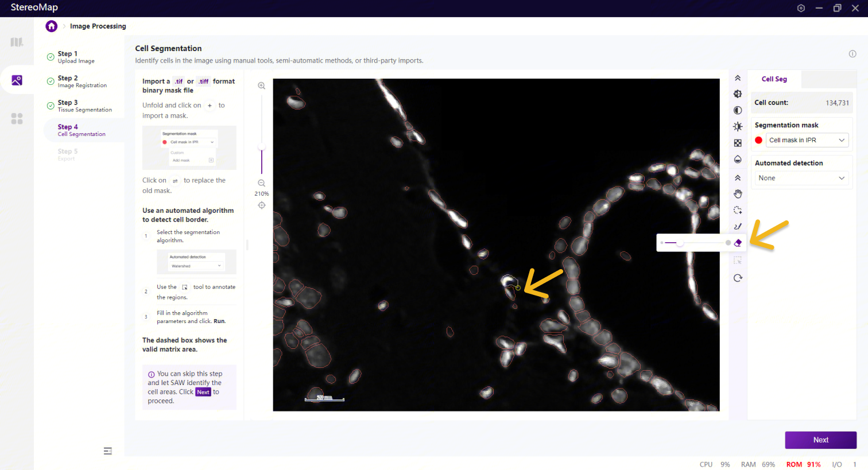Select the dashed lasso add tool
This screenshot has height=470, width=868.
coord(738,210)
